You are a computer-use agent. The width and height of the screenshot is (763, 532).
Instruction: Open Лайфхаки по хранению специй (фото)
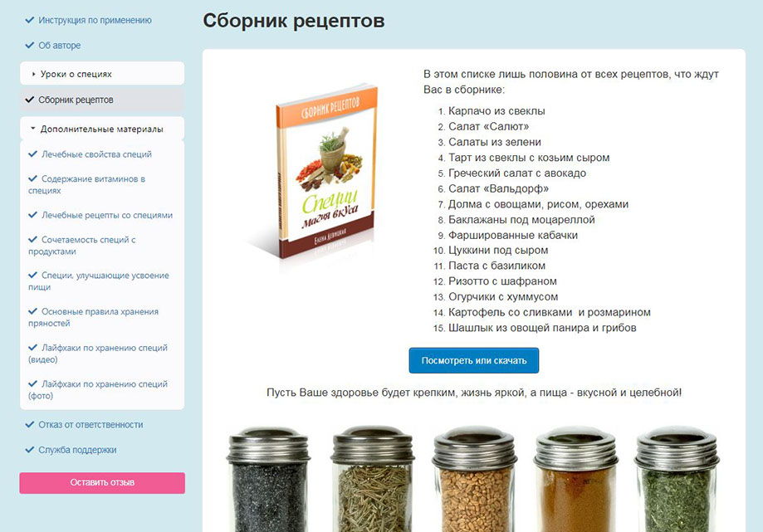98,389
